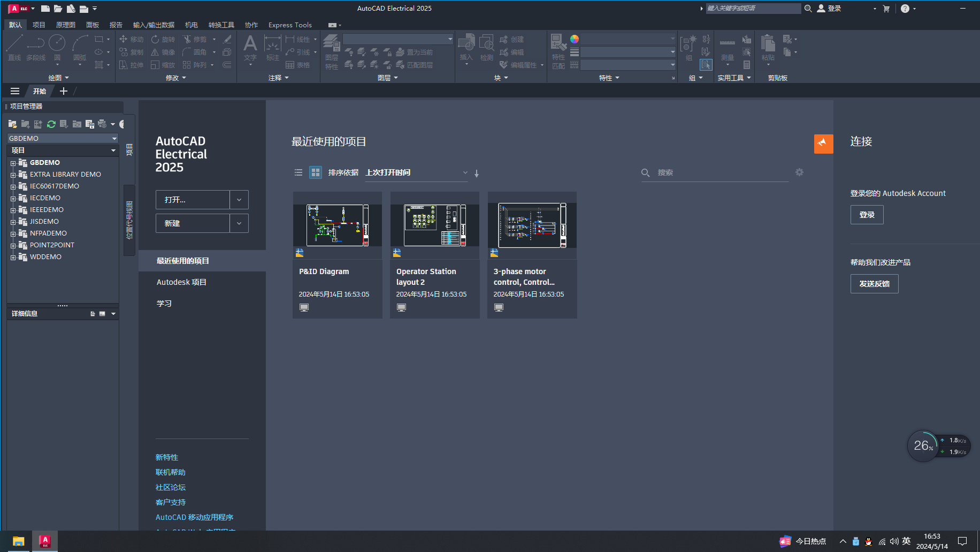Switch to the Express Tools ribbon tab
The height and width of the screenshot is (552, 980).
click(x=290, y=25)
